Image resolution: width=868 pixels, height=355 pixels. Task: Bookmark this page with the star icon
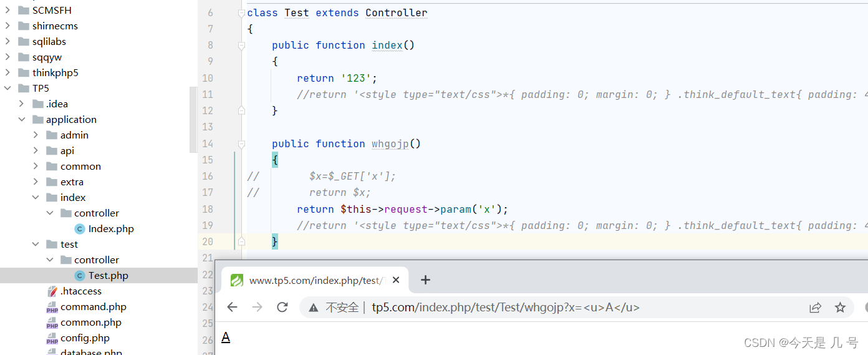click(840, 307)
